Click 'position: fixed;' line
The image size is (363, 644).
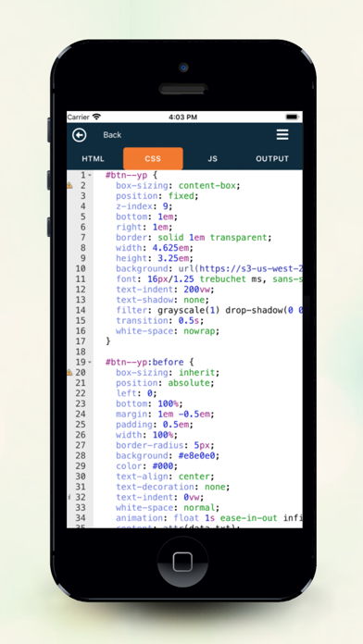[157, 196]
